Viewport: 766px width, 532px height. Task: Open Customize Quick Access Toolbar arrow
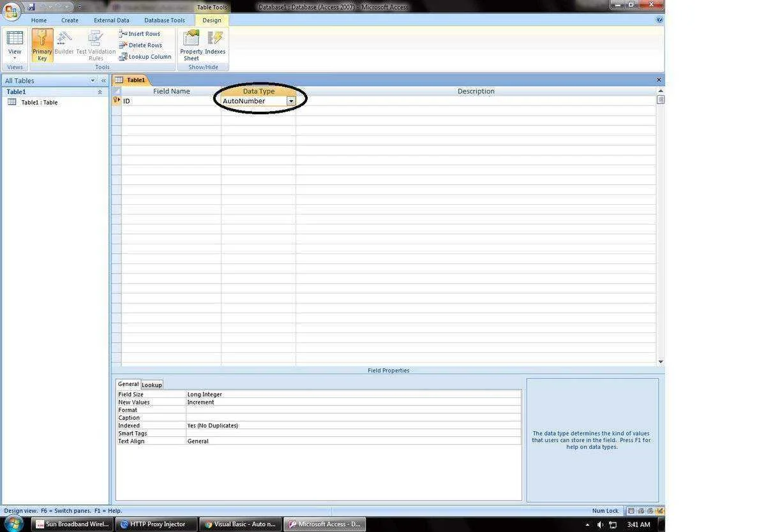click(x=80, y=7)
